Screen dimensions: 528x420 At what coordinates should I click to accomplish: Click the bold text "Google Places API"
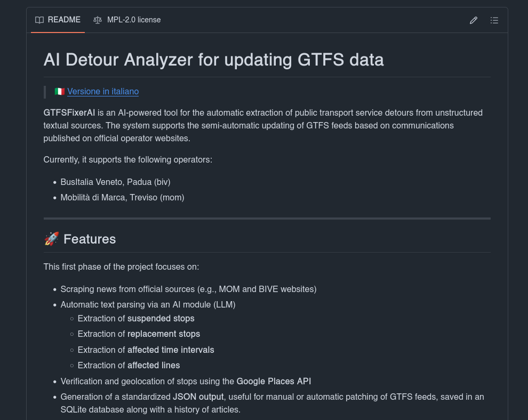click(274, 381)
